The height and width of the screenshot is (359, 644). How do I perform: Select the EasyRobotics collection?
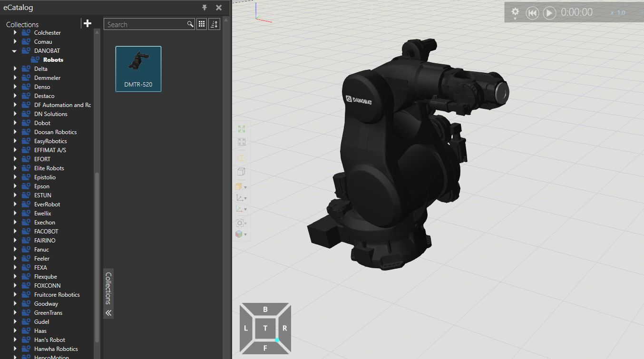pyautogui.click(x=50, y=141)
